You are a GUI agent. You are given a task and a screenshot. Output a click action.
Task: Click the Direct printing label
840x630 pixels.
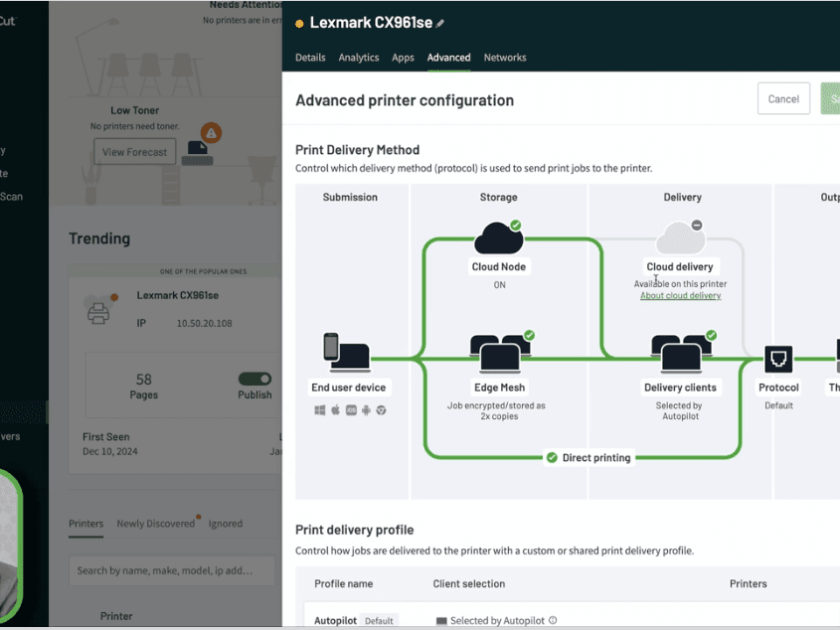point(596,457)
